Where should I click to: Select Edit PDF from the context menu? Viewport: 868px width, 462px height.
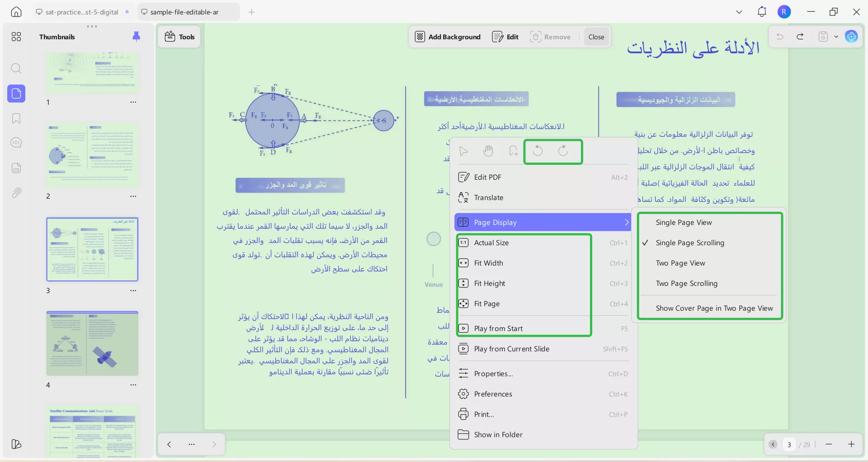(x=487, y=177)
